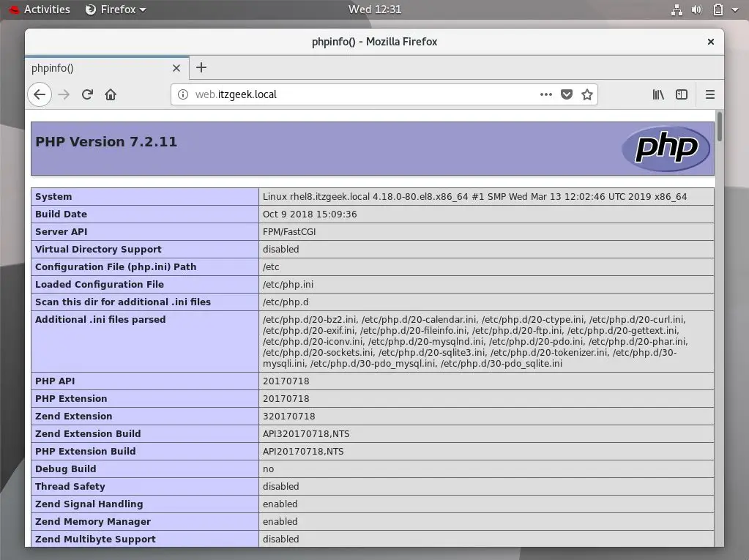Open page actions three-dot menu
749x560 pixels.
point(546,94)
